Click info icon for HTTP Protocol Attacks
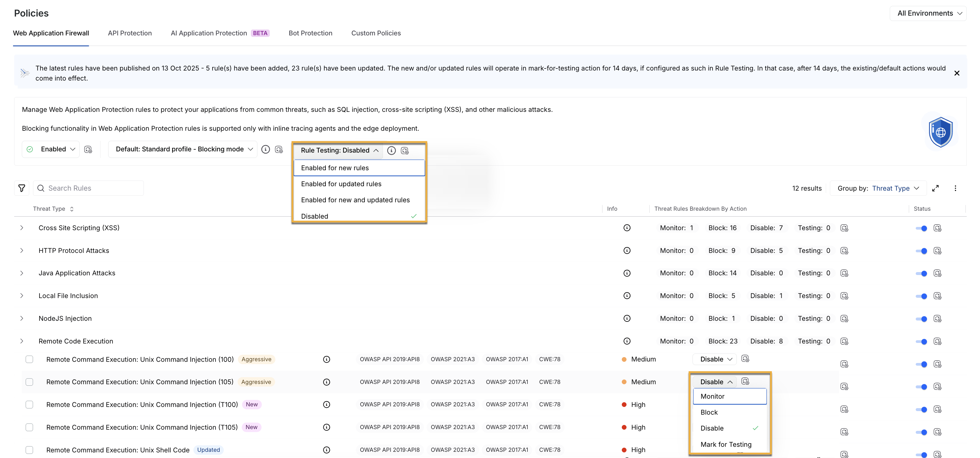Screen dimensions: 980x458 pyautogui.click(x=627, y=251)
